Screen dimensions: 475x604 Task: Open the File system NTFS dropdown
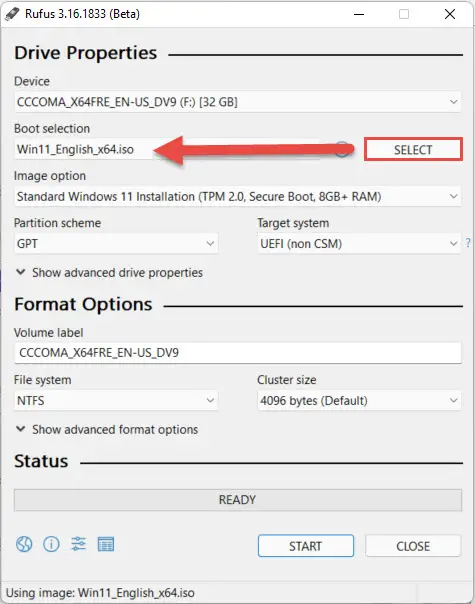[x=116, y=401]
